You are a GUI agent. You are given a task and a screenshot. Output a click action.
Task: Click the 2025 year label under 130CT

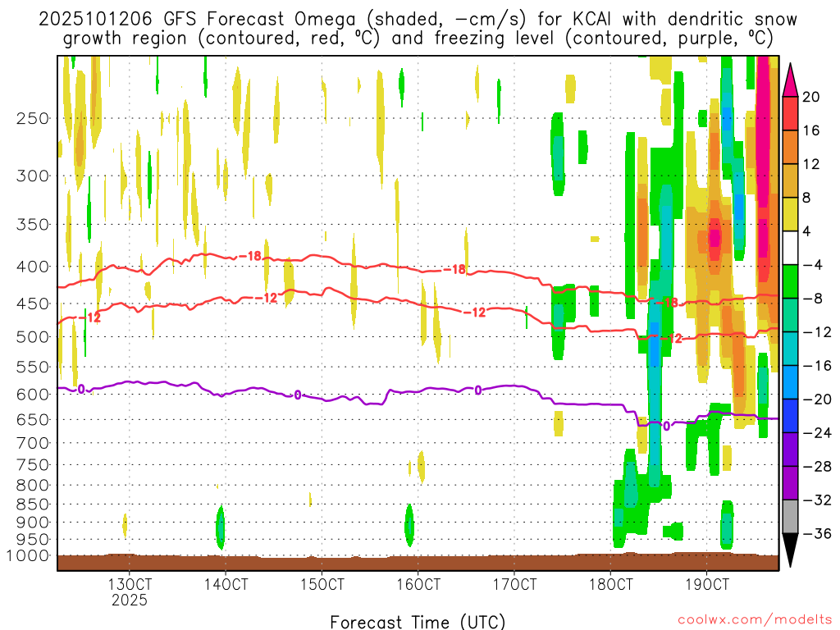tap(129, 600)
